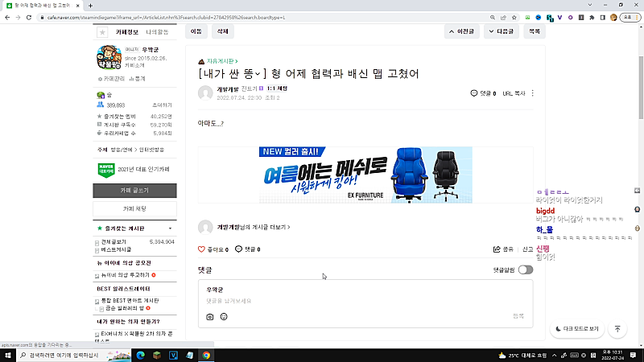This screenshot has width=644, height=362.
Task: Share the post via 공유 icon
Action: [497, 249]
